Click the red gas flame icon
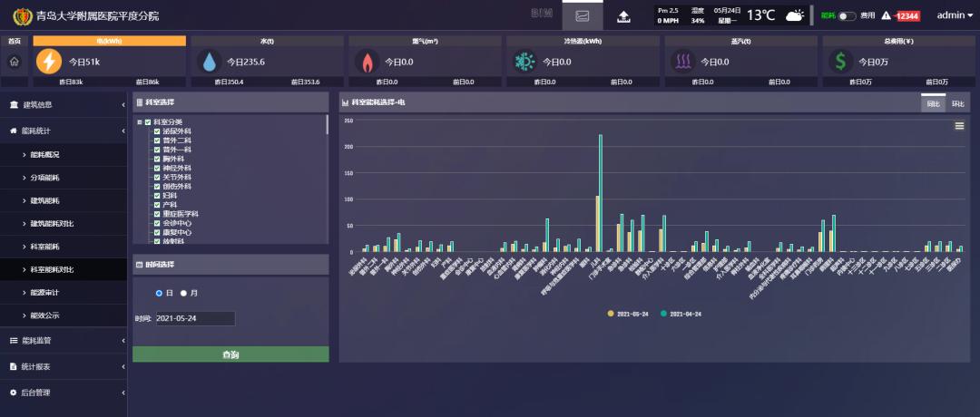The width and height of the screenshot is (980, 417). [x=367, y=62]
